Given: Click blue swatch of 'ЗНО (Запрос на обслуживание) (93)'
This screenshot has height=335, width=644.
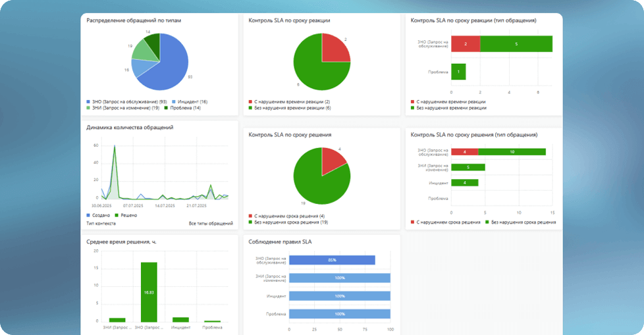Looking at the screenshot, I should [x=88, y=101].
